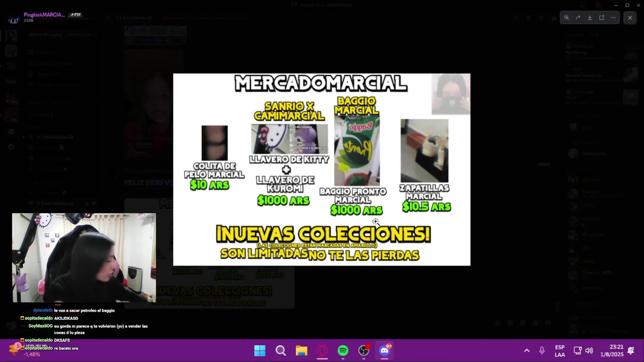The width and height of the screenshot is (644, 362).
Task: Open the notification bell in the tray
Action: pos(631,350)
